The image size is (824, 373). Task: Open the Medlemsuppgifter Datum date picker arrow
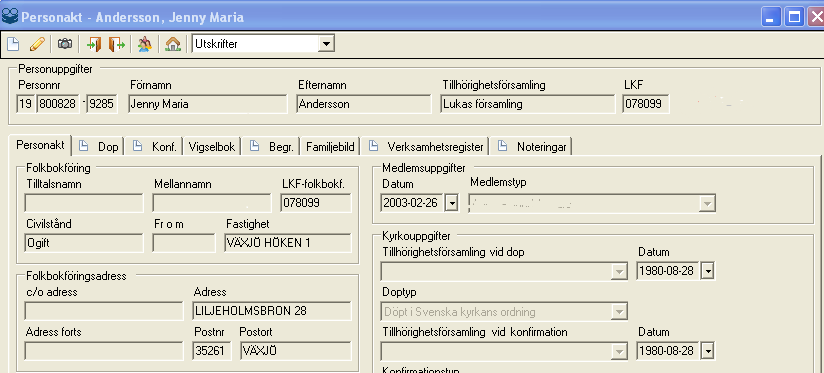451,203
